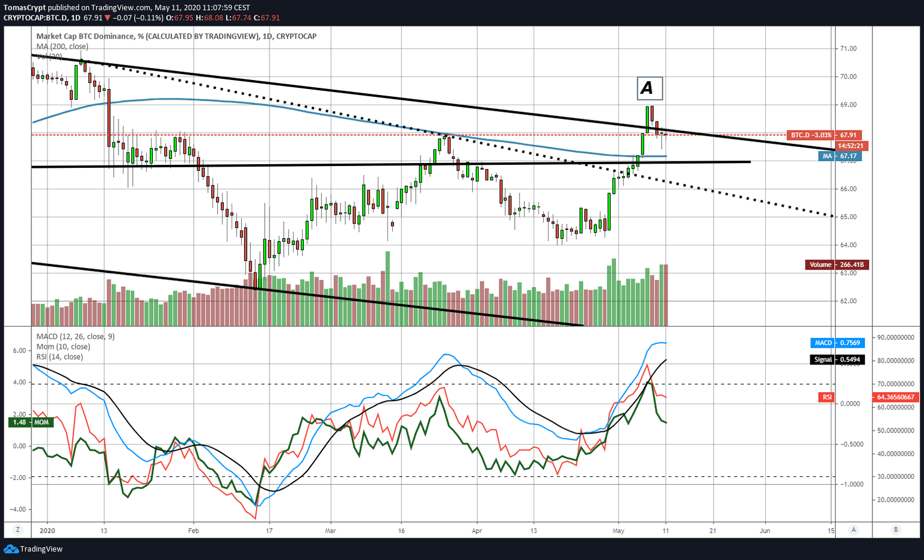Click the RSI (14, close) indicator legend

pos(60,357)
